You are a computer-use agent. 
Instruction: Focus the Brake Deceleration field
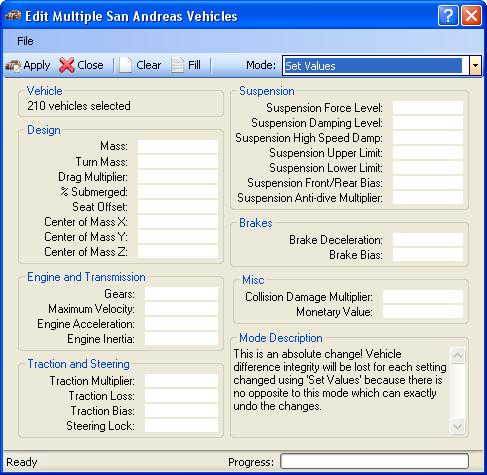[x=428, y=240]
